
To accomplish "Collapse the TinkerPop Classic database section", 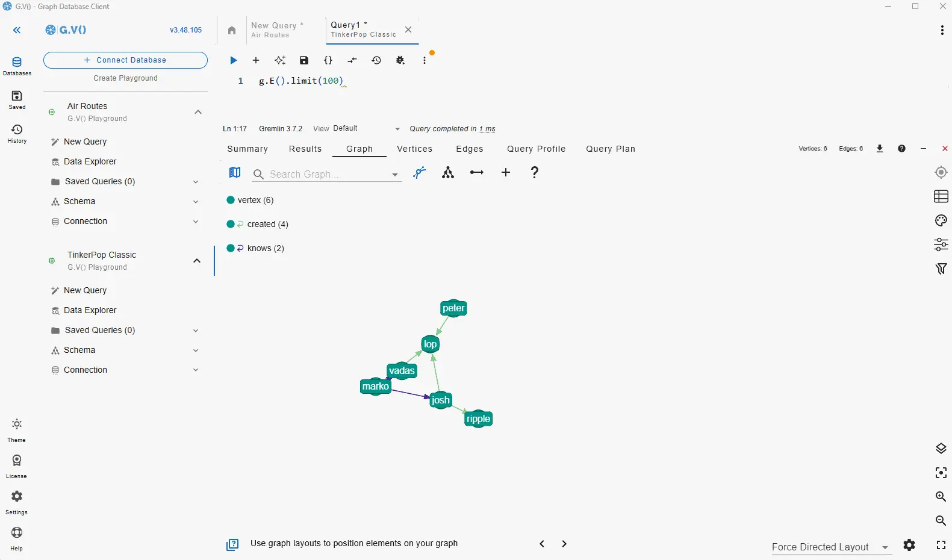I will [197, 261].
